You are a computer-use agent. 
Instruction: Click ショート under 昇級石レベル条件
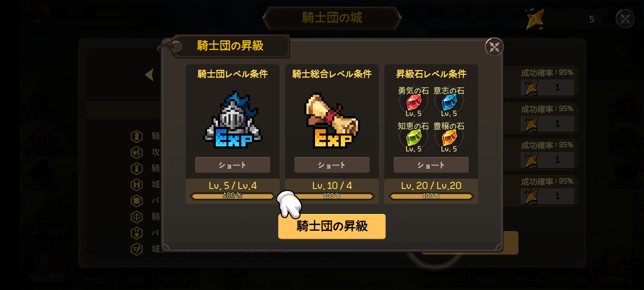click(431, 165)
